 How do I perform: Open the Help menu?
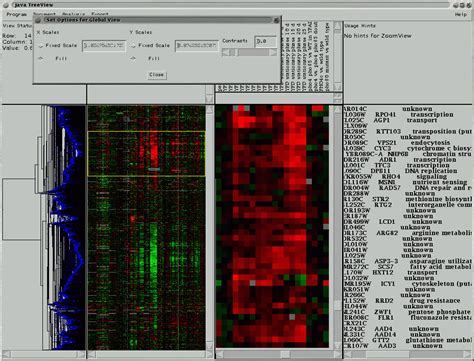tap(460, 14)
